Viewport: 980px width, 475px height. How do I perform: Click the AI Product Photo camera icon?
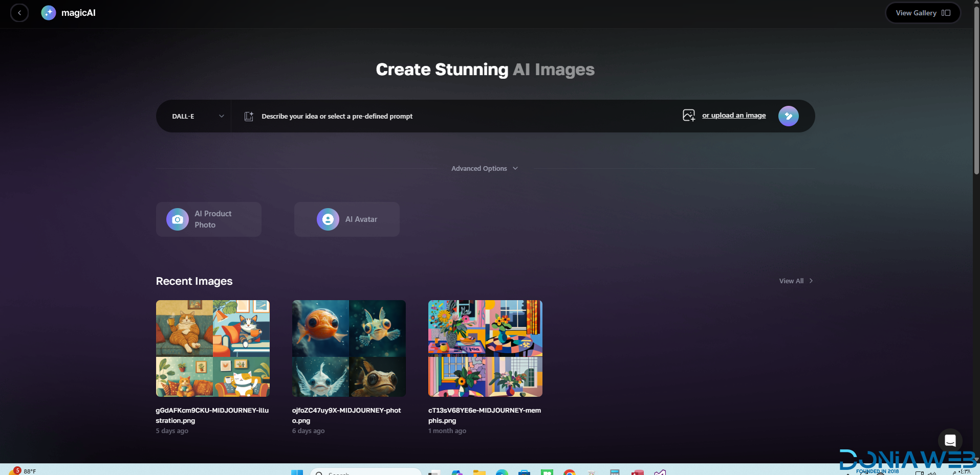pyautogui.click(x=178, y=219)
